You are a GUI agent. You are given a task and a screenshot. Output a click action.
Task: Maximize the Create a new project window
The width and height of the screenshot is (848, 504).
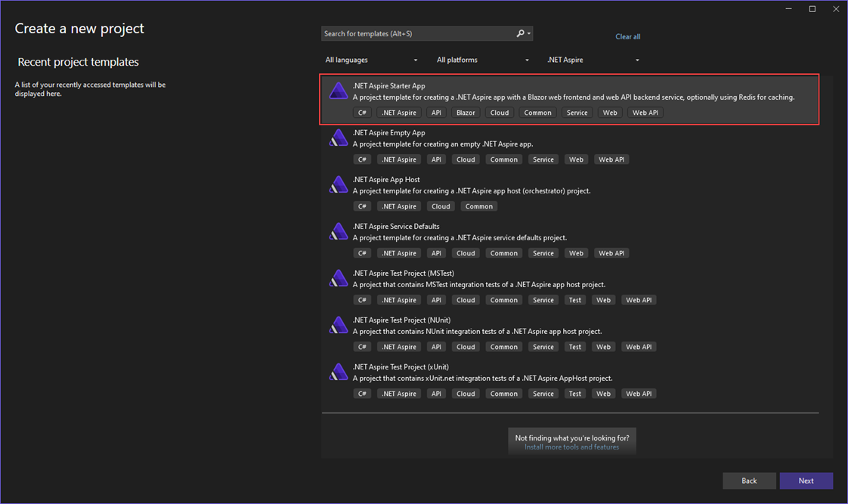pos(812,9)
